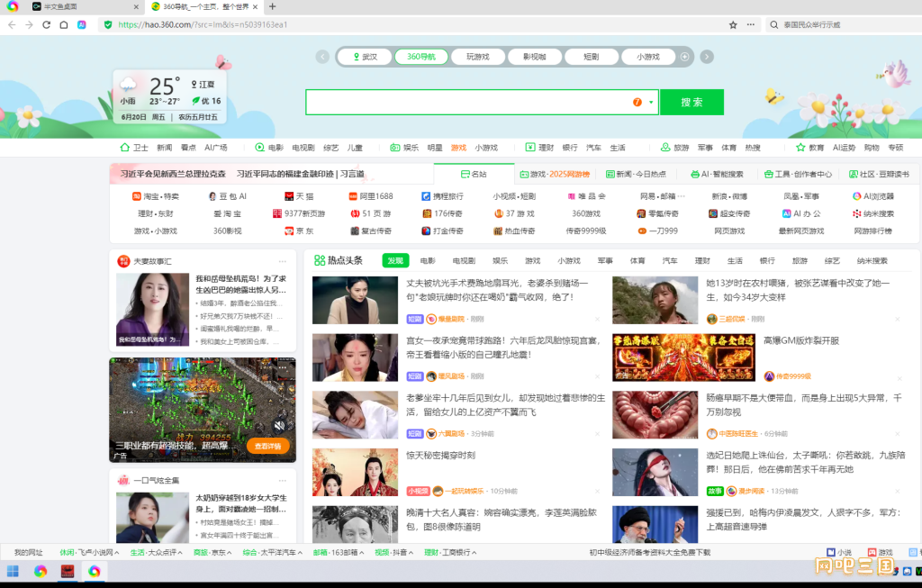
Task: Open the 携程旅行 site link
Action: click(443, 196)
